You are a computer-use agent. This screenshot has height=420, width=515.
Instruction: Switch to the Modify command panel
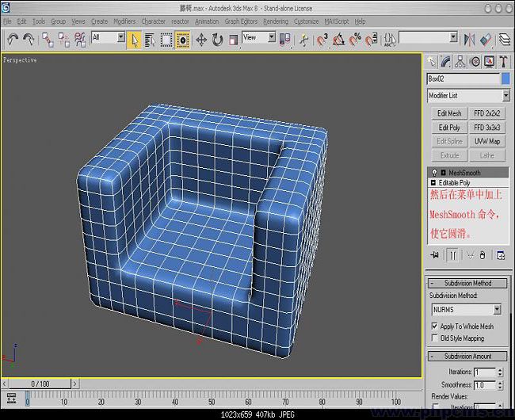coord(446,61)
